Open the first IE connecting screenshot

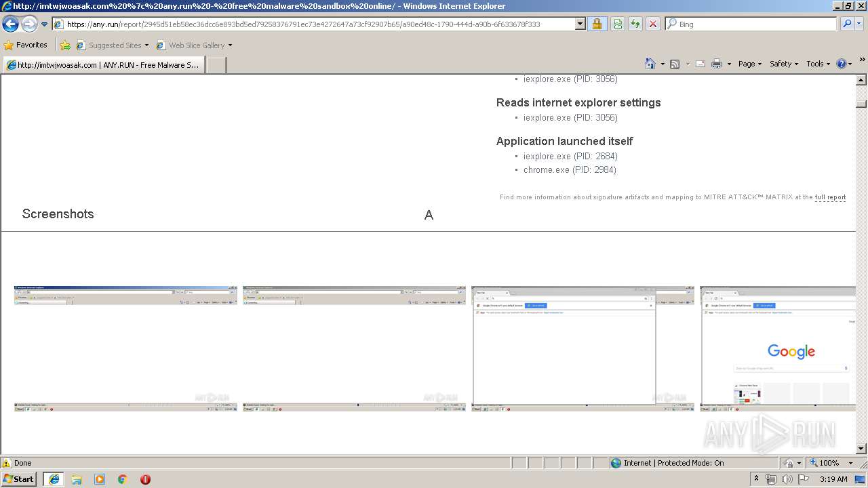125,348
